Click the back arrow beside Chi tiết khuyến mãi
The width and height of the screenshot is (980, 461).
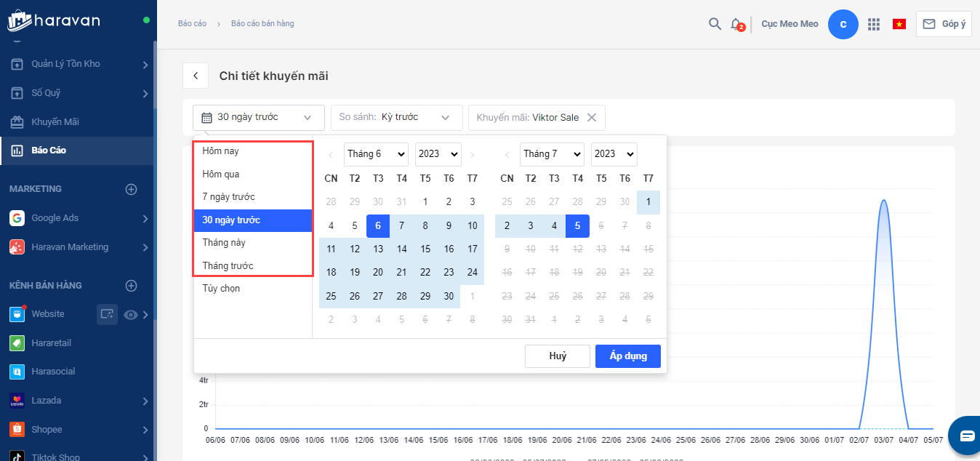[196, 76]
